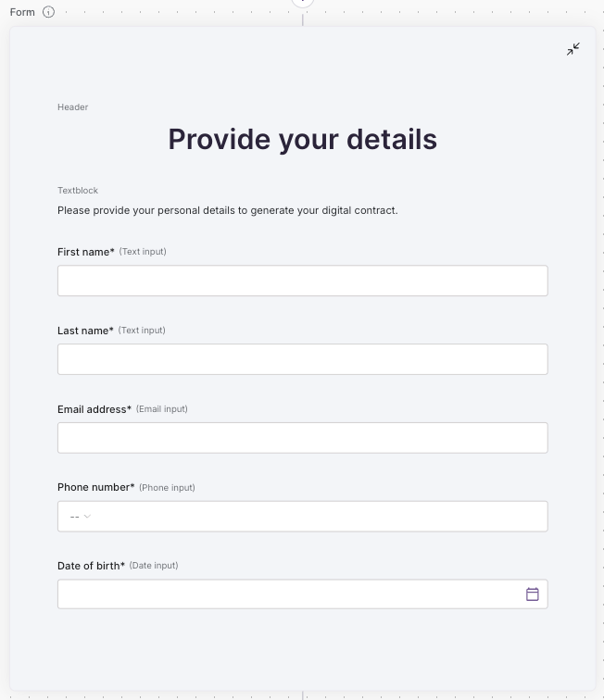Image resolution: width=604 pixels, height=700 pixels.
Task: Click the Header block label
Action: coord(73,107)
